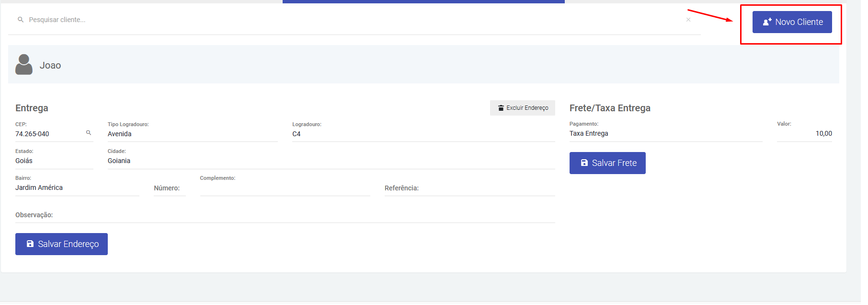Click the CEP lookup magnifier icon

pos(89,133)
